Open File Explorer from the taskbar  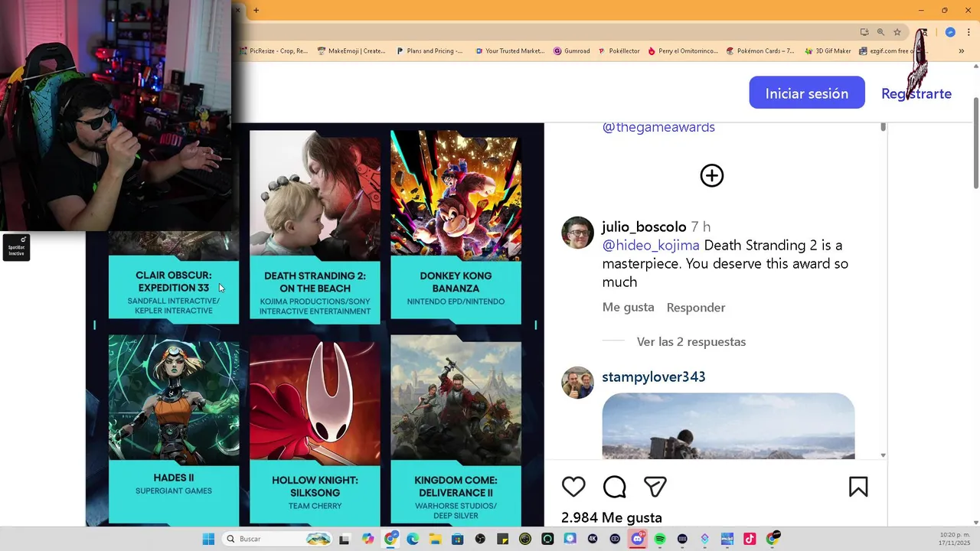(x=435, y=539)
